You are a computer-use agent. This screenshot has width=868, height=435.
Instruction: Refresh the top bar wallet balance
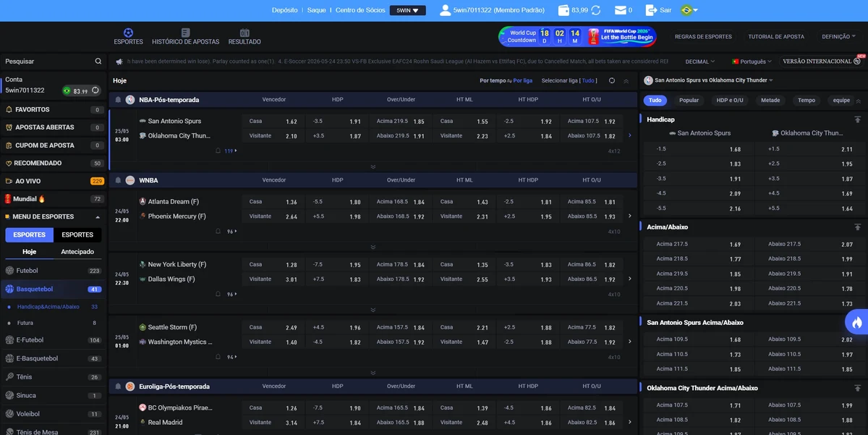[x=596, y=10]
